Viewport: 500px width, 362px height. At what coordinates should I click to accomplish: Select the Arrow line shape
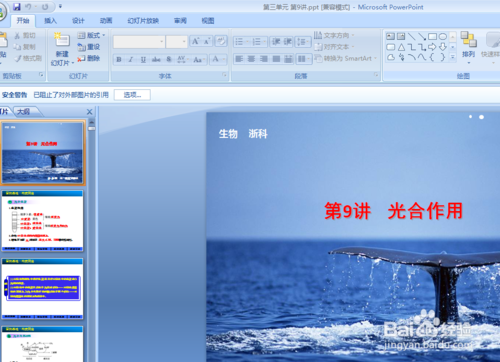click(x=422, y=36)
